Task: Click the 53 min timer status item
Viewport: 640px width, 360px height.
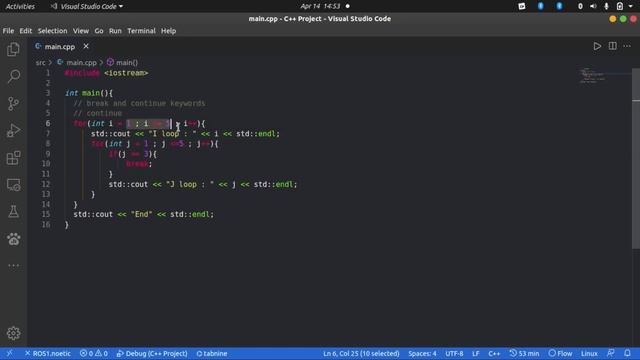Action: [x=524, y=353]
